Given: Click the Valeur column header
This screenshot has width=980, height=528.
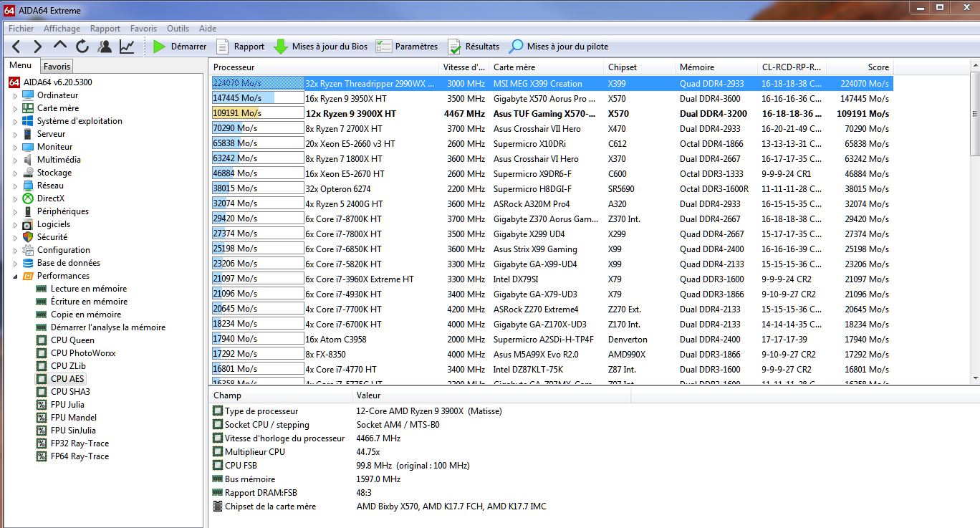Looking at the screenshot, I should pyautogui.click(x=492, y=395).
